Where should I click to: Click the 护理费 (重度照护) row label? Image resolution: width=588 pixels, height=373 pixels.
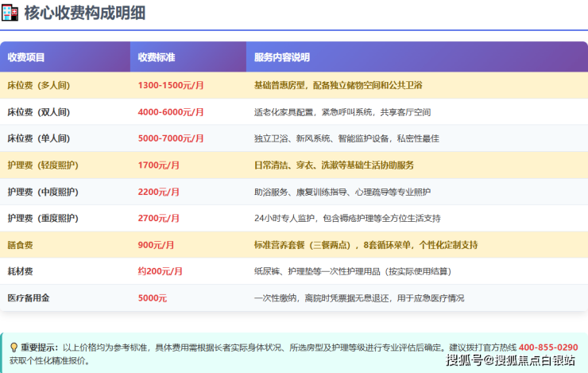[43, 218]
